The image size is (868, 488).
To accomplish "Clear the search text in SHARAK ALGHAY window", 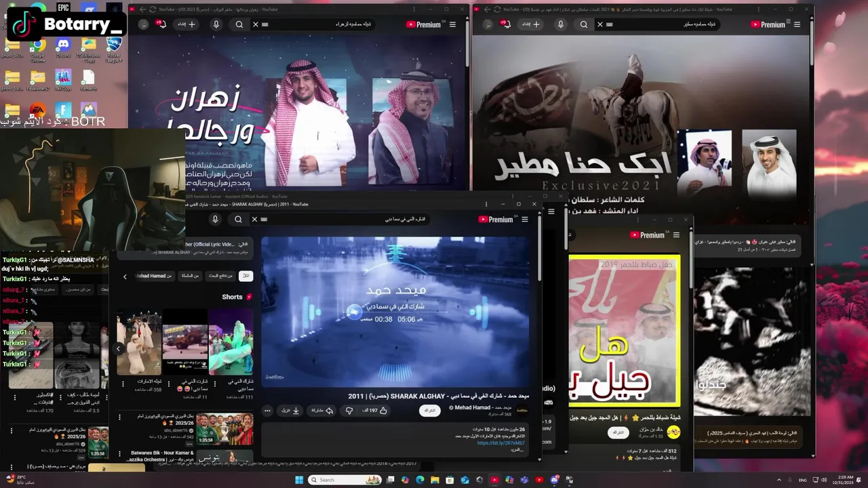I will coord(254,219).
